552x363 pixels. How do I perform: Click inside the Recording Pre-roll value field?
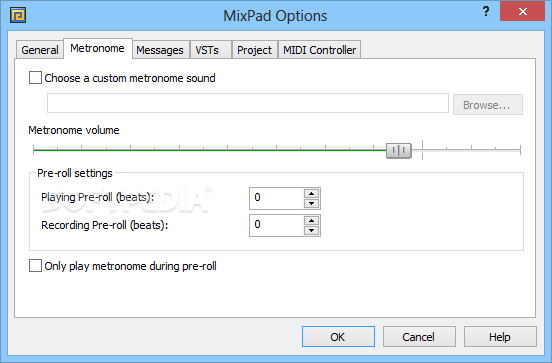pos(277,225)
